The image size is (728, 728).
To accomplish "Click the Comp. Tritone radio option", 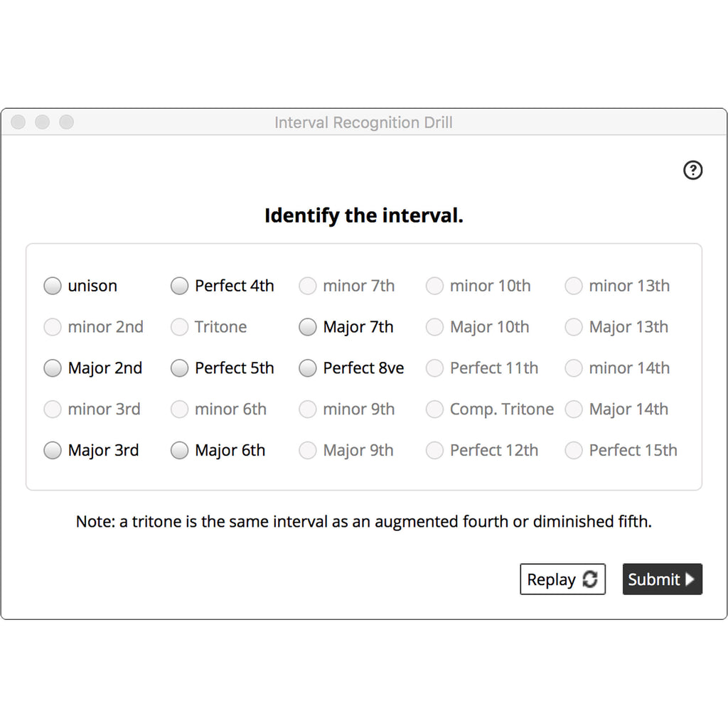I will click(x=434, y=409).
